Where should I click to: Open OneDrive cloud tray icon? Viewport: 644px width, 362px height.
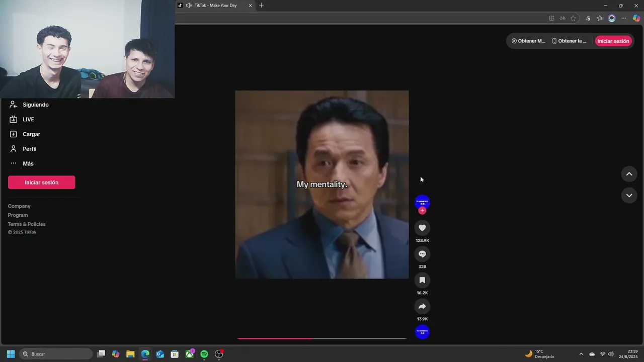pyautogui.click(x=592, y=354)
